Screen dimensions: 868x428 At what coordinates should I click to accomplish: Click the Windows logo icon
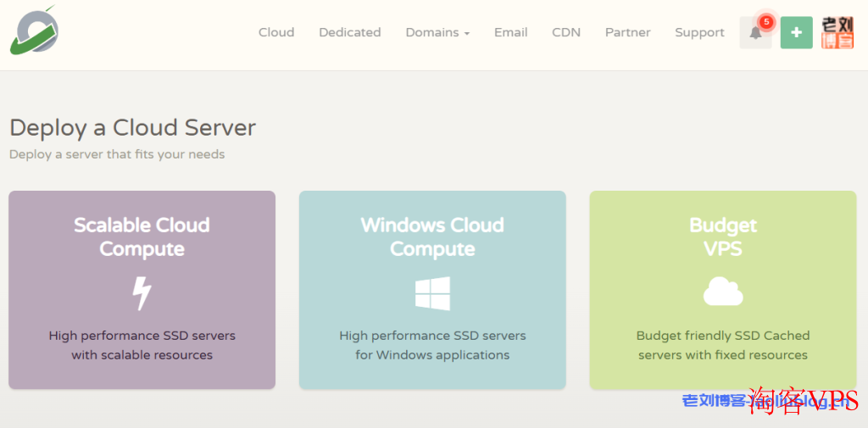(x=432, y=293)
